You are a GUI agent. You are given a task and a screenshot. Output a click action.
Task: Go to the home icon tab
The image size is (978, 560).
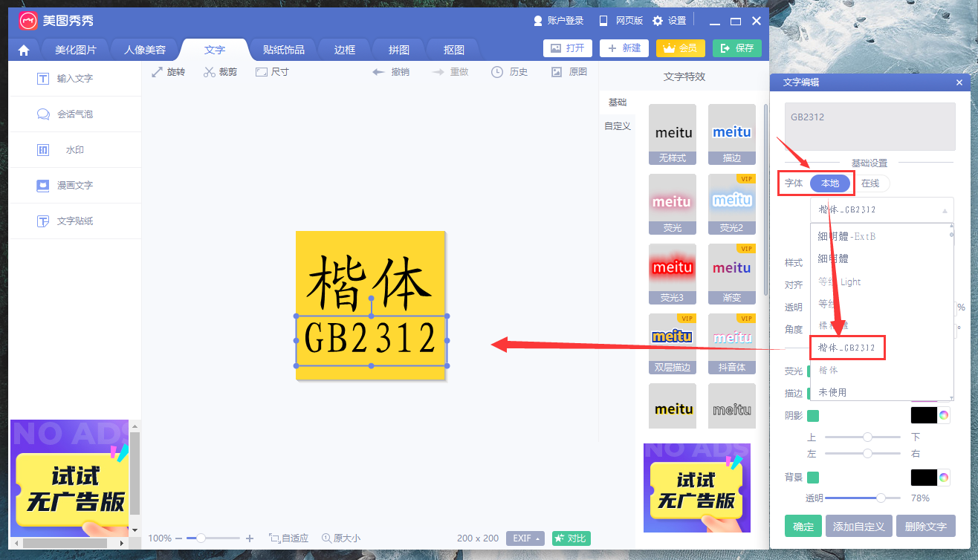[x=24, y=51]
